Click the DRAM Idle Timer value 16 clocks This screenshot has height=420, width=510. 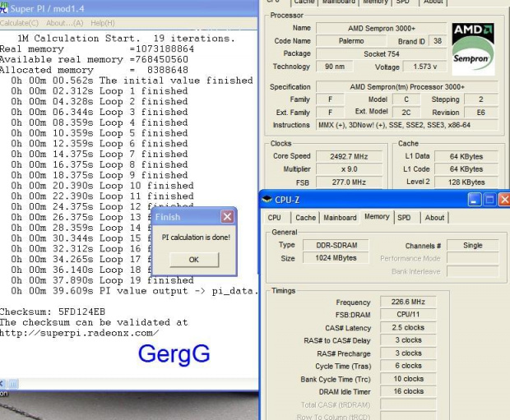(x=408, y=391)
